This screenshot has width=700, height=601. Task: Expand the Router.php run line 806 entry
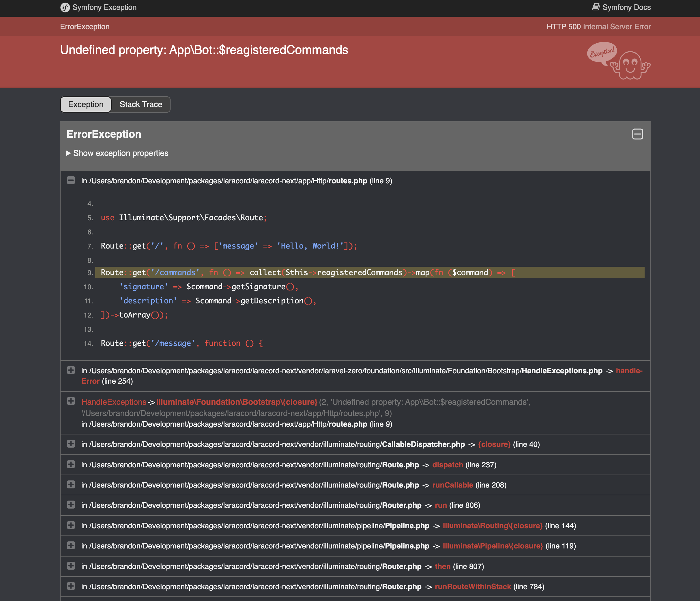click(71, 505)
